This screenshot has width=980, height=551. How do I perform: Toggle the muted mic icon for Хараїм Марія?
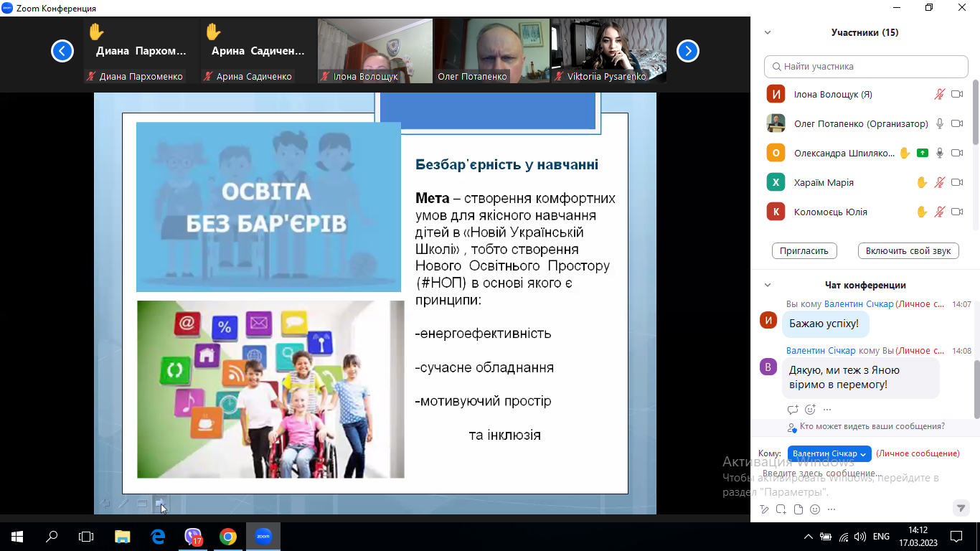point(940,182)
